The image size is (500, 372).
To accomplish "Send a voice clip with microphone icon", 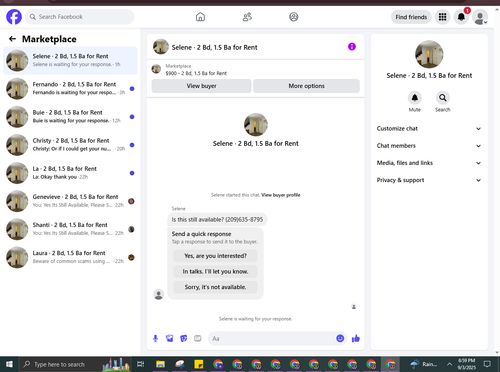I will 155,339.
